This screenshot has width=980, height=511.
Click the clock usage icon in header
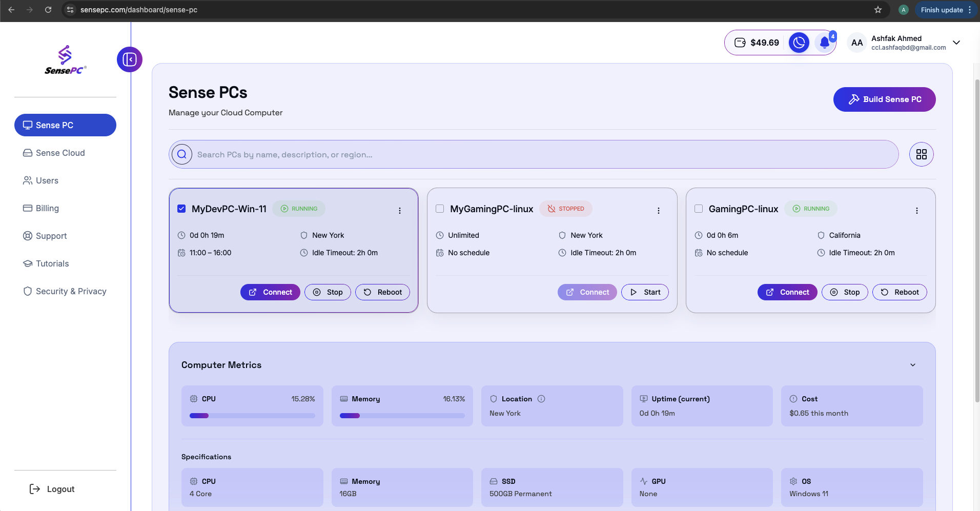(x=799, y=43)
